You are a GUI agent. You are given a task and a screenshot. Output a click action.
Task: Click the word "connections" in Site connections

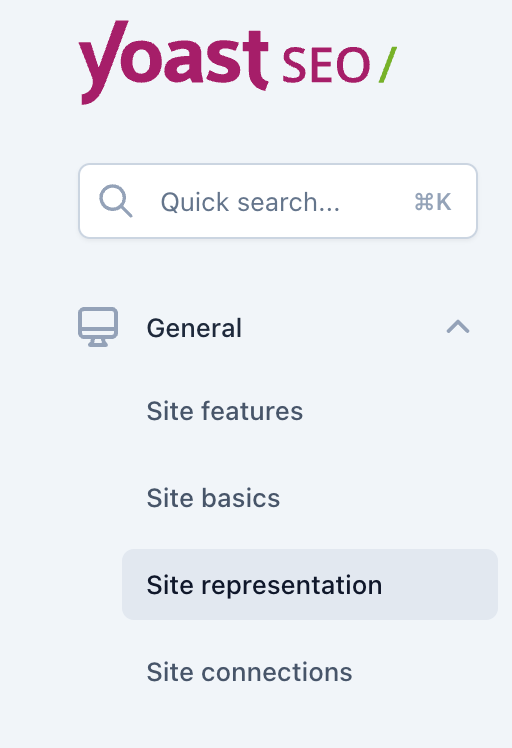[277, 672]
